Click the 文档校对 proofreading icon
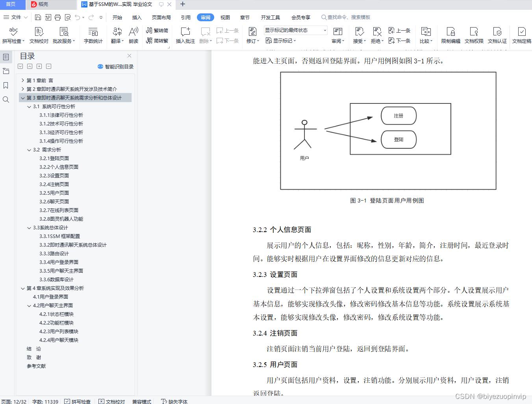The image size is (532, 404). tap(39, 35)
